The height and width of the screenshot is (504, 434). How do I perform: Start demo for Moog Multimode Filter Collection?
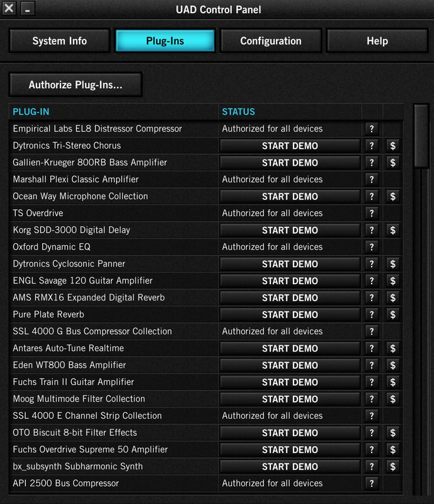(x=290, y=399)
